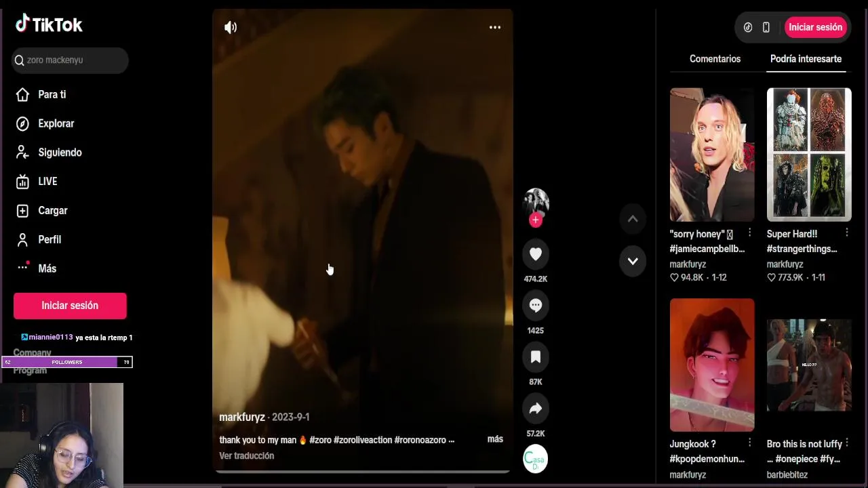Screen dimensions: 868x488
Task: Open options for "sorry honey" video
Action: click(x=749, y=232)
